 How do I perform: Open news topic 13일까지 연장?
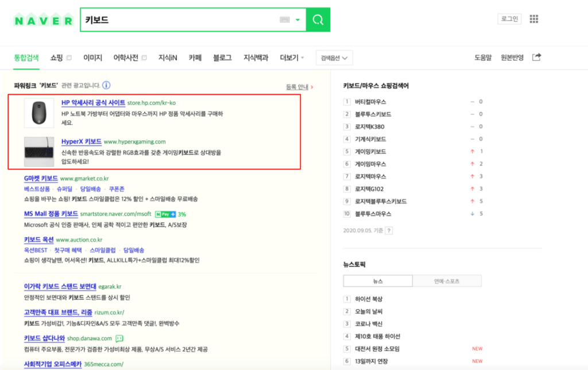coord(372,361)
